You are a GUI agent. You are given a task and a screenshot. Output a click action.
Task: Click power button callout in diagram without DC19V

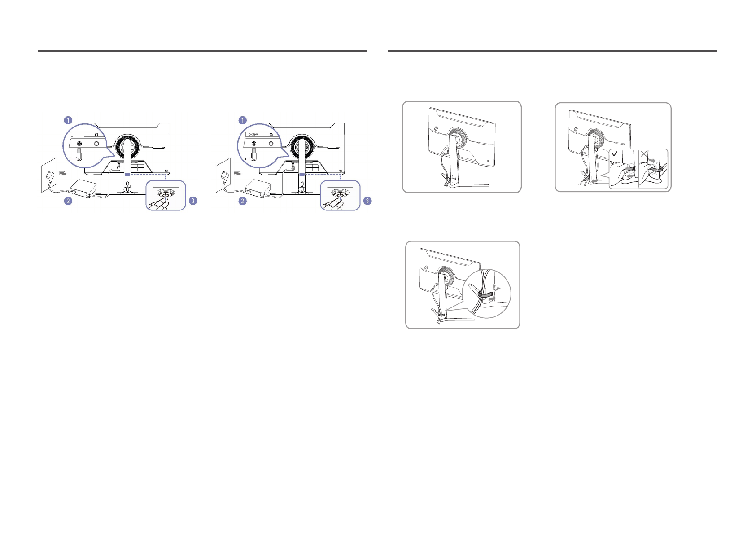[166, 195]
